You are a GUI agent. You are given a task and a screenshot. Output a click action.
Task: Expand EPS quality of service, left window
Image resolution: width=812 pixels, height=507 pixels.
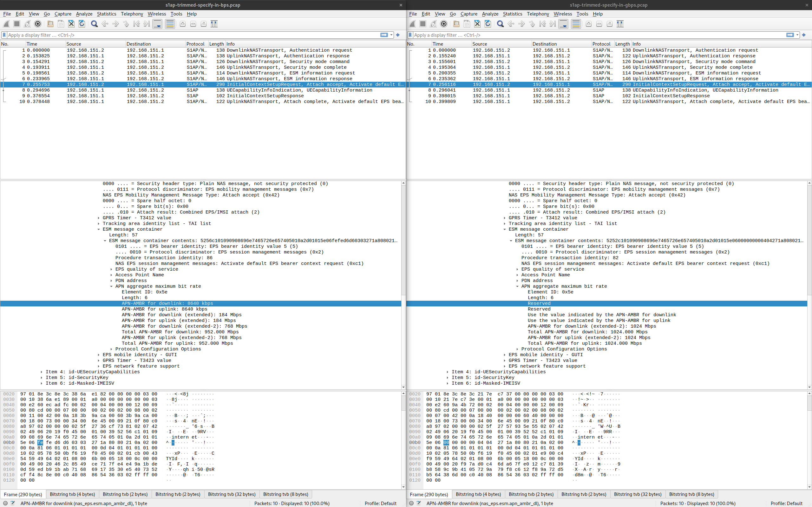tap(112, 269)
